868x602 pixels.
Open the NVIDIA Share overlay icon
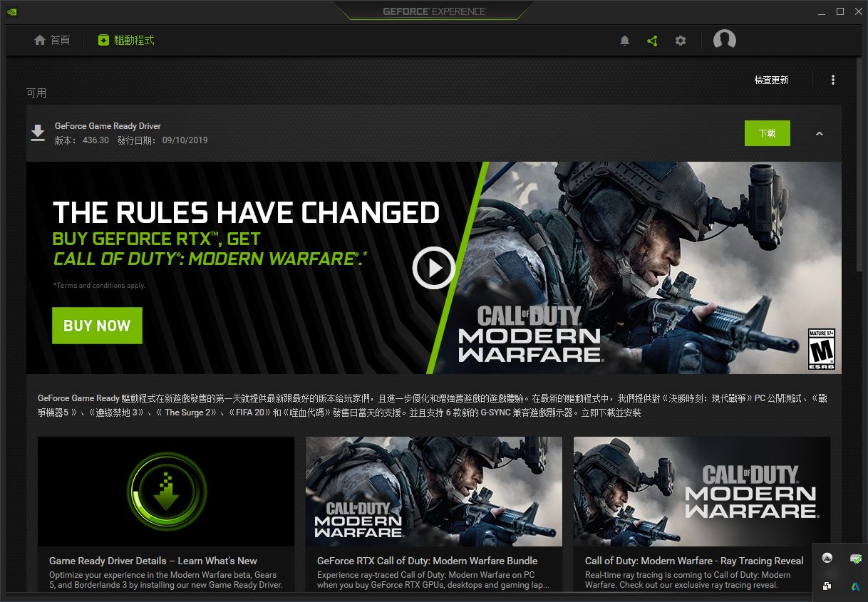pos(652,41)
